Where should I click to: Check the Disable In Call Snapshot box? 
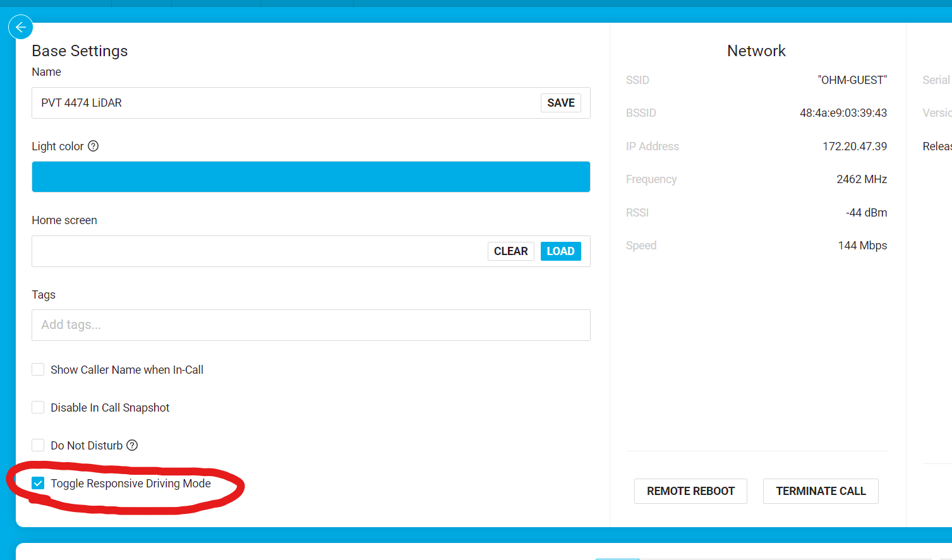point(38,407)
